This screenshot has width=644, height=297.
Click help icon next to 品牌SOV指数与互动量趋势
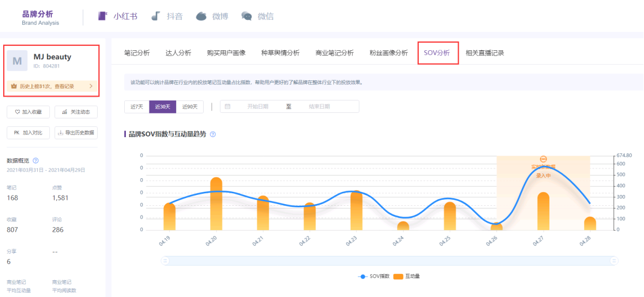pos(213,134)
